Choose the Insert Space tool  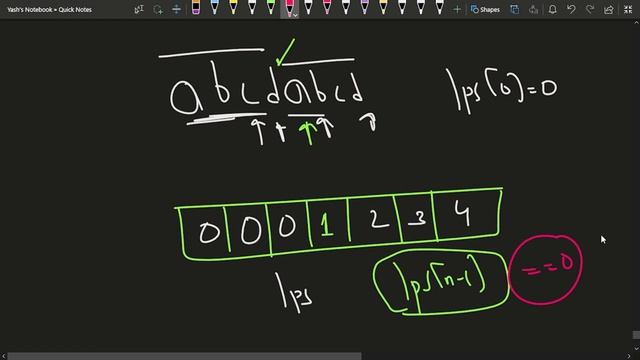[x=176, y=9]
